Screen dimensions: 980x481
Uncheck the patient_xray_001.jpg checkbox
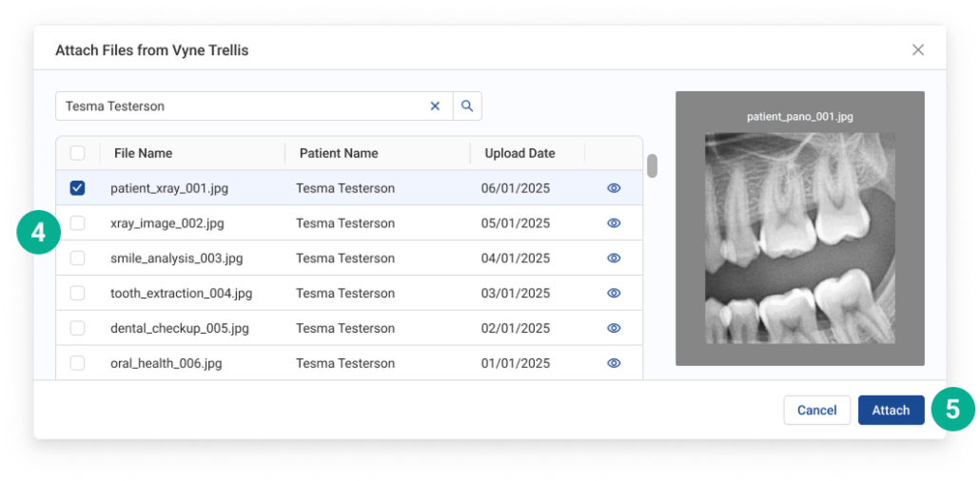pos(78,188)
